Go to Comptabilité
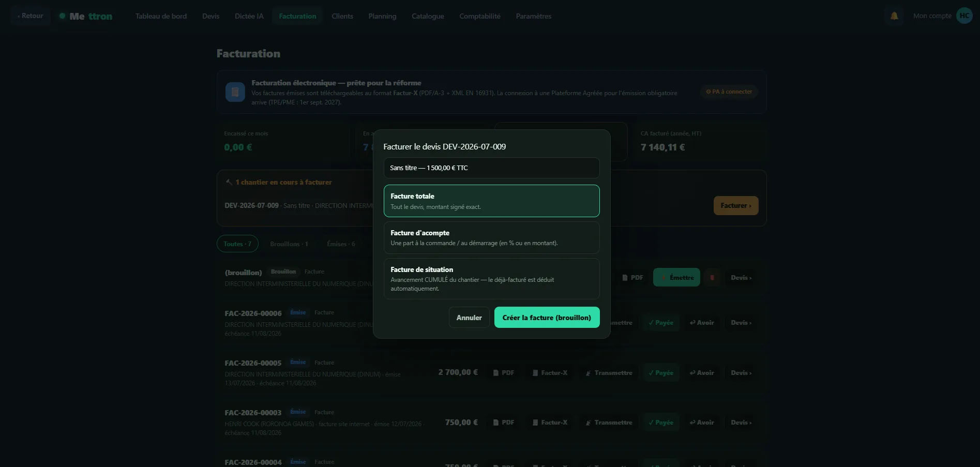The width and height of the screenshot is (980, 467). (480, 16)
